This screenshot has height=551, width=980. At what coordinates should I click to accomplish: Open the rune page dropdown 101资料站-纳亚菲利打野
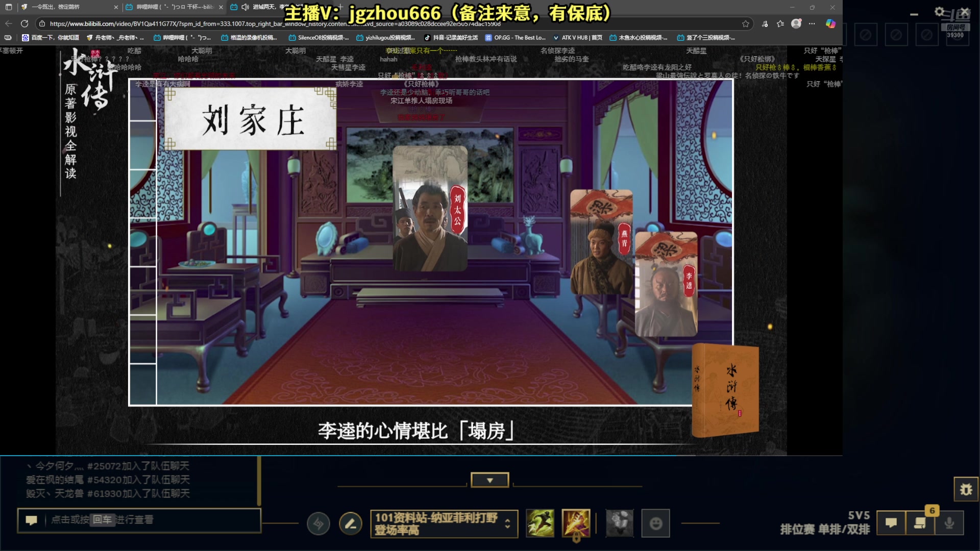coord(444,523)
